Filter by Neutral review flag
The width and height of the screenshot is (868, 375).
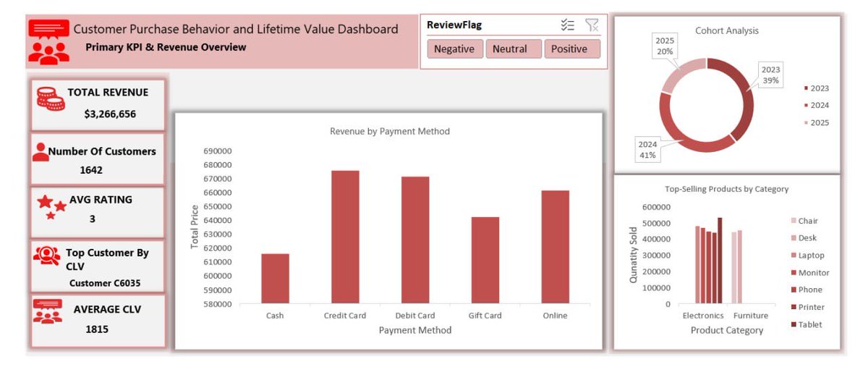513,49
